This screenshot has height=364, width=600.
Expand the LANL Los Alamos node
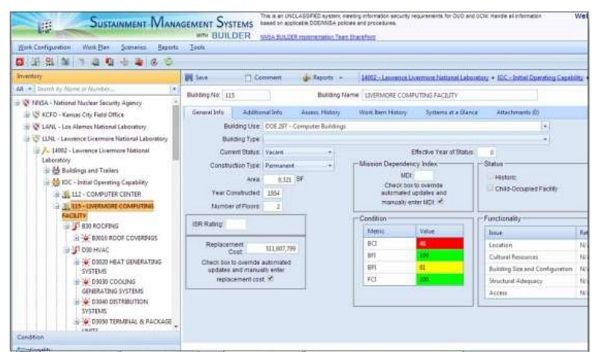pyautogui.click(x=27, y=127)
